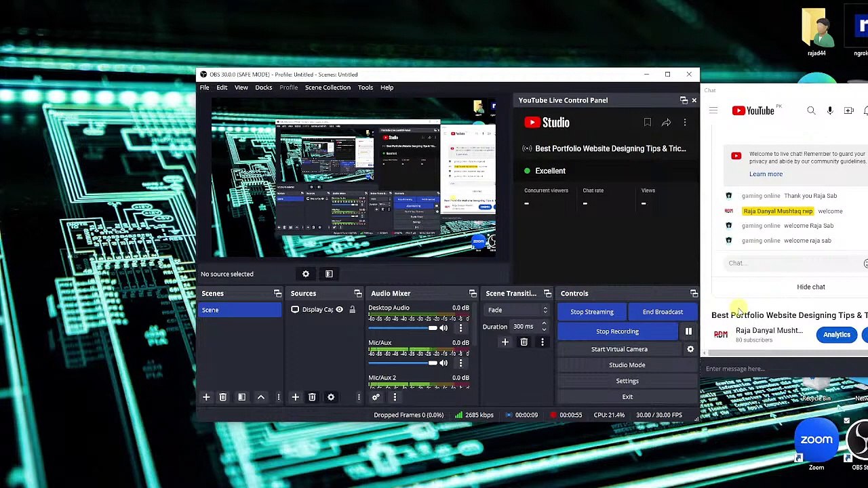Image resolution: width=868 pixels, height=488 pixels.
Task: Bookmark icon in YouTube Studio panel
Action: tap(648, 123)
